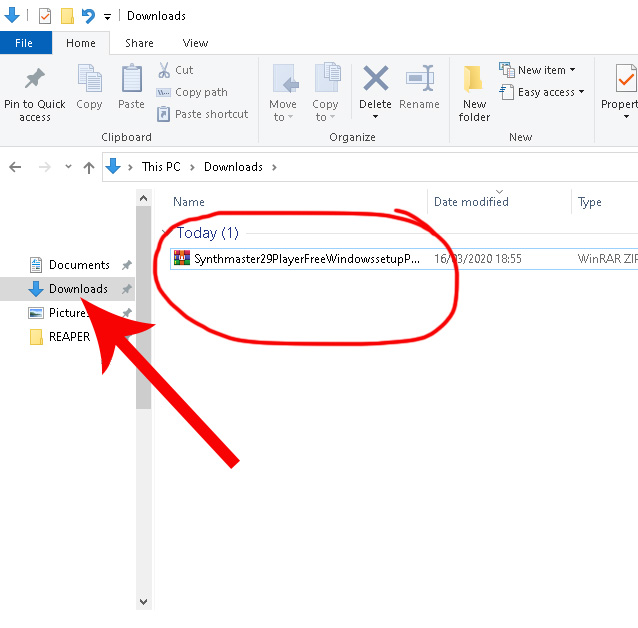
Task: Click the address bar Downloads folder icon
Action: click(x=113, y=166)
